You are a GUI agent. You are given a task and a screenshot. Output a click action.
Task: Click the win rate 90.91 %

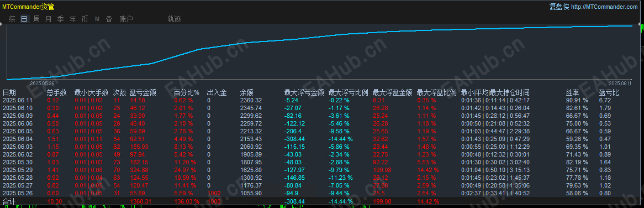(577, 100)
